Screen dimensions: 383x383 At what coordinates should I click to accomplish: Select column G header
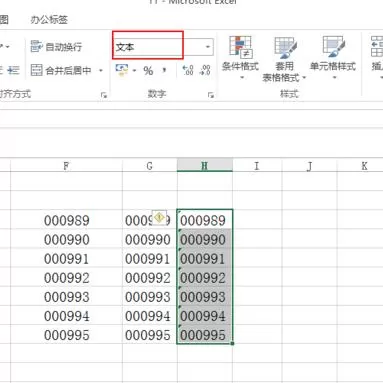(150, 166)
